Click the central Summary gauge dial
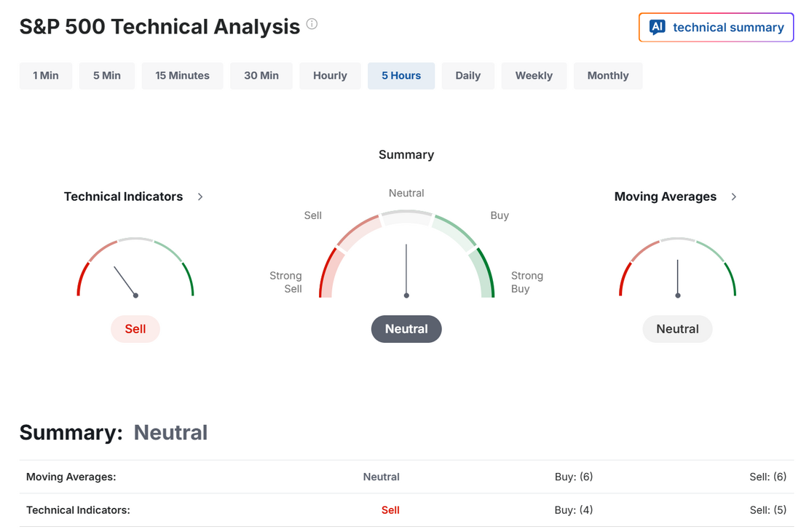Viewport: 801px width, 532px height. (x=406, y=254)
